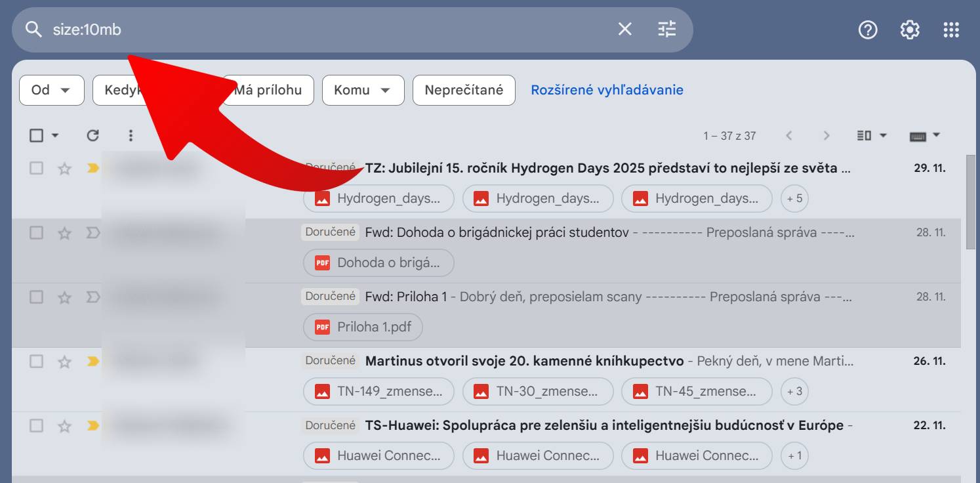
Task: Select the TS-Huawei email checkbox
Action: 37,425
